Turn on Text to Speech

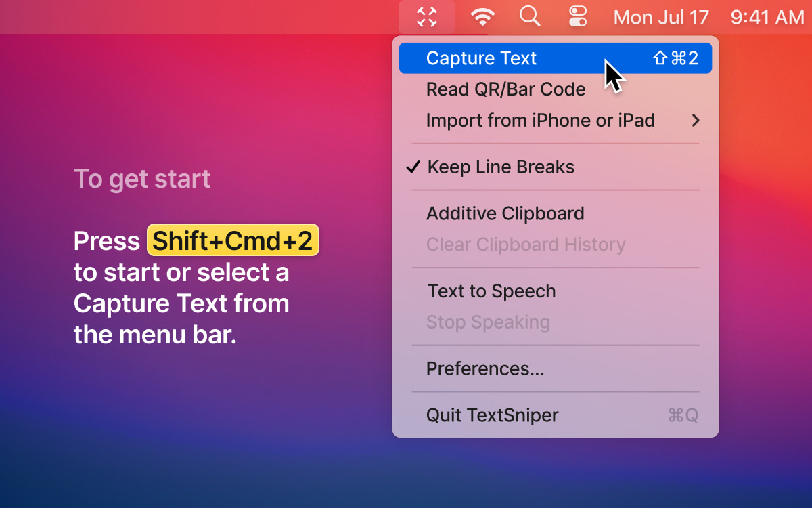[x=556, y=291]
